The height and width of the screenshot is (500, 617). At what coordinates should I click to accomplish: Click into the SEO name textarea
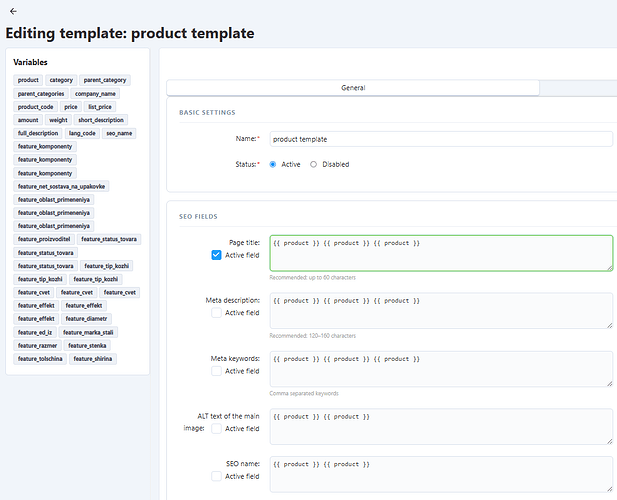click(441, 474)
